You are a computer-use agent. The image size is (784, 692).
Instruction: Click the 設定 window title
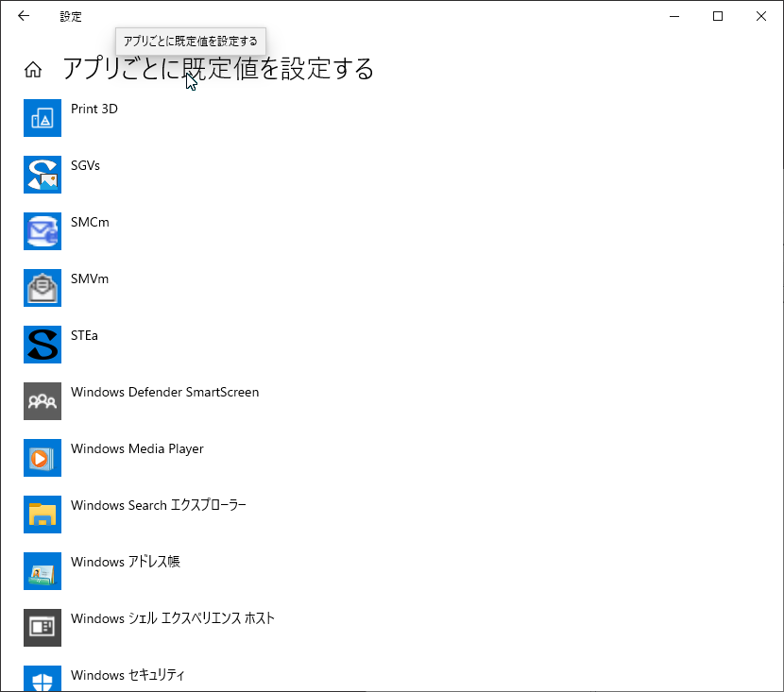[x=71, y=16]
